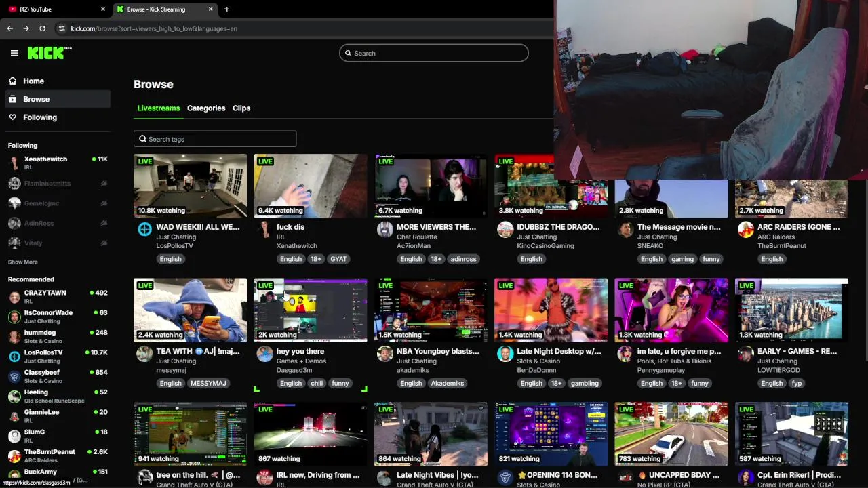Switch to Categories tab
The height and width of the screenshot is (488, 868).
(206, 108)
